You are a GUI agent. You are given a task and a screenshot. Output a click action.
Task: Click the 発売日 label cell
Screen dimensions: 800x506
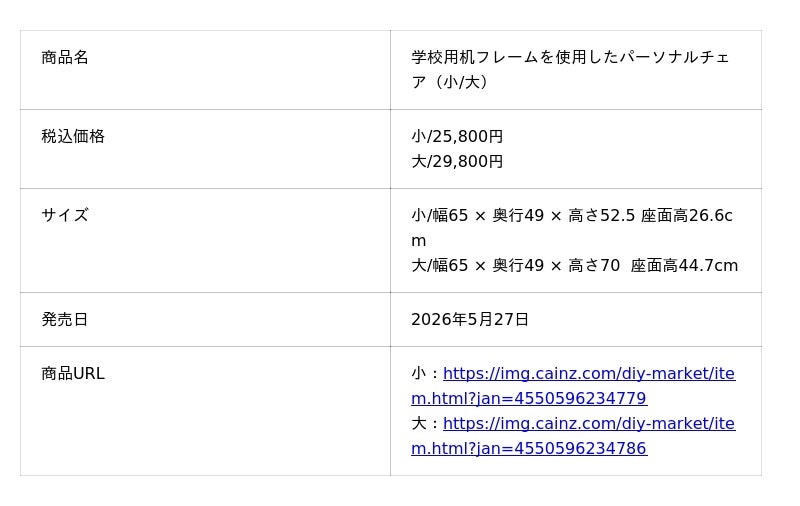[205, 320]
